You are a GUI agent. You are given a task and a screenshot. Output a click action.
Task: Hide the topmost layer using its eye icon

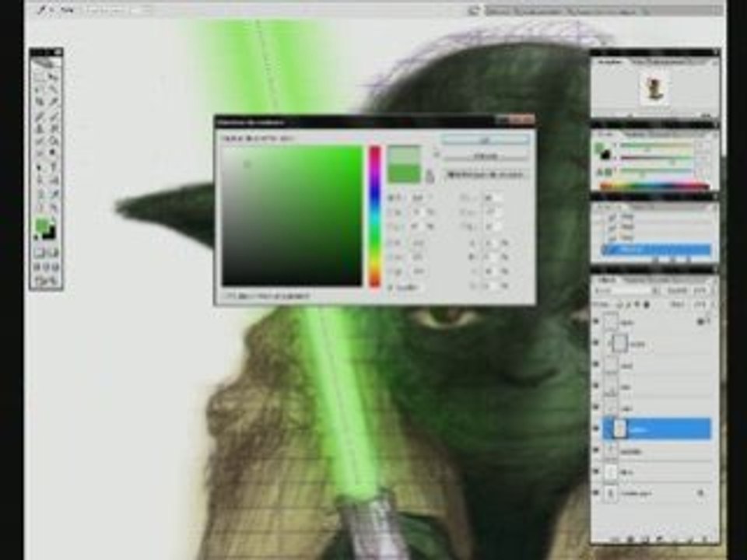(597, 322)
